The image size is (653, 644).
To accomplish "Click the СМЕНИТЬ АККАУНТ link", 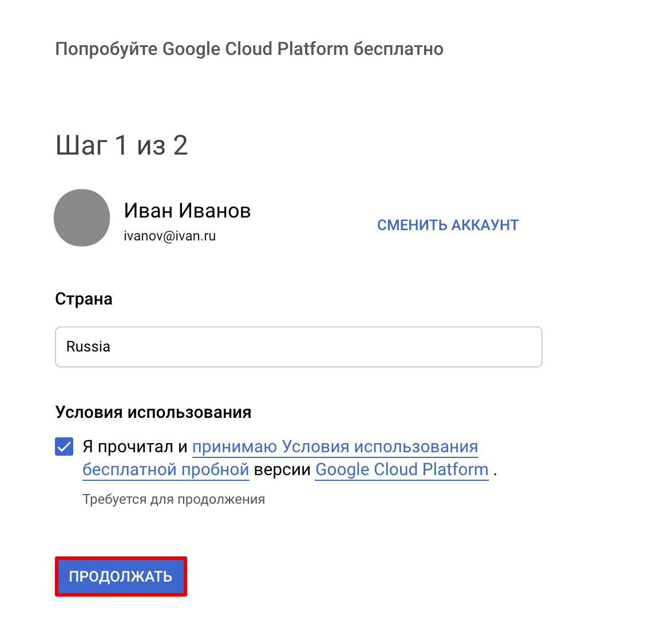I will [x=448, y=225].
